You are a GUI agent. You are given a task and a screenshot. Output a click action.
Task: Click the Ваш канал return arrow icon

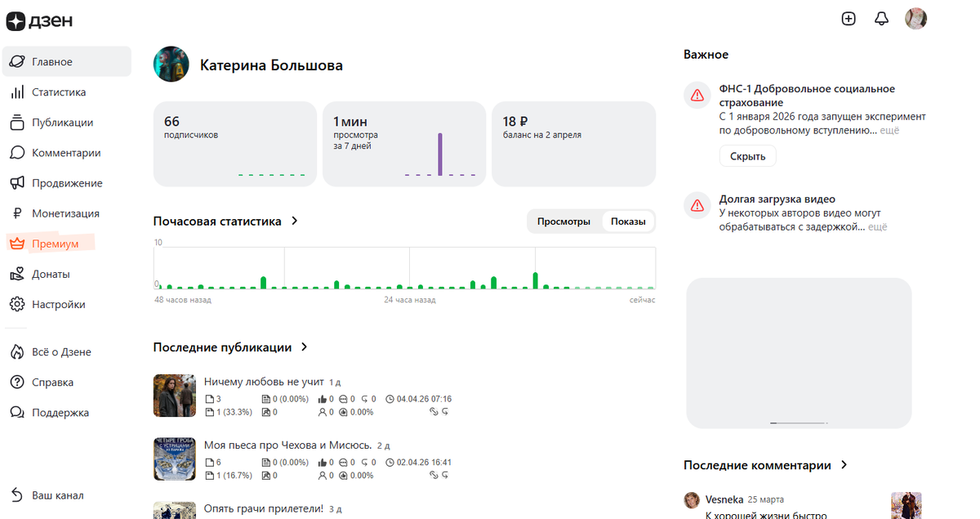pos(17,495)
